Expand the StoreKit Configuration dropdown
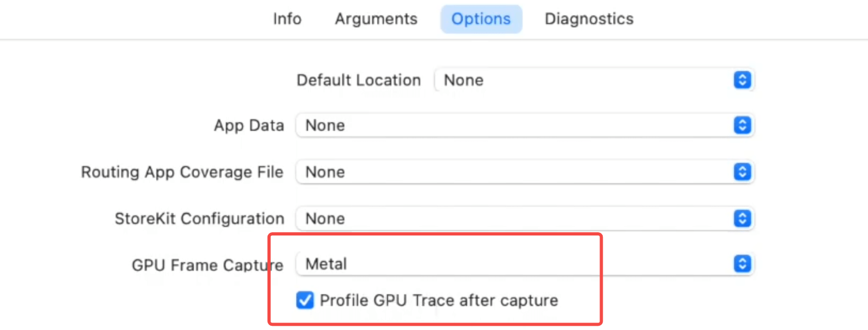 pyautogui.click(x=512, y=218)
